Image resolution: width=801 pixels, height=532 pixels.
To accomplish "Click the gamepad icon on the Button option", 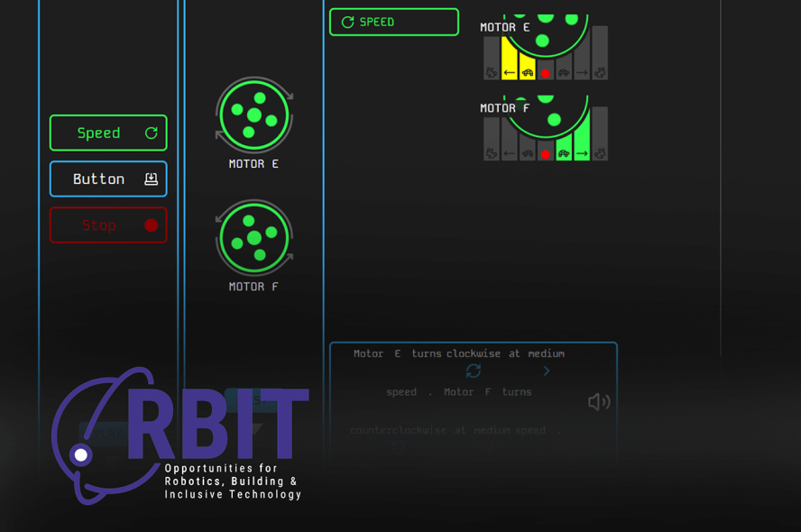I will click(152, 179).
